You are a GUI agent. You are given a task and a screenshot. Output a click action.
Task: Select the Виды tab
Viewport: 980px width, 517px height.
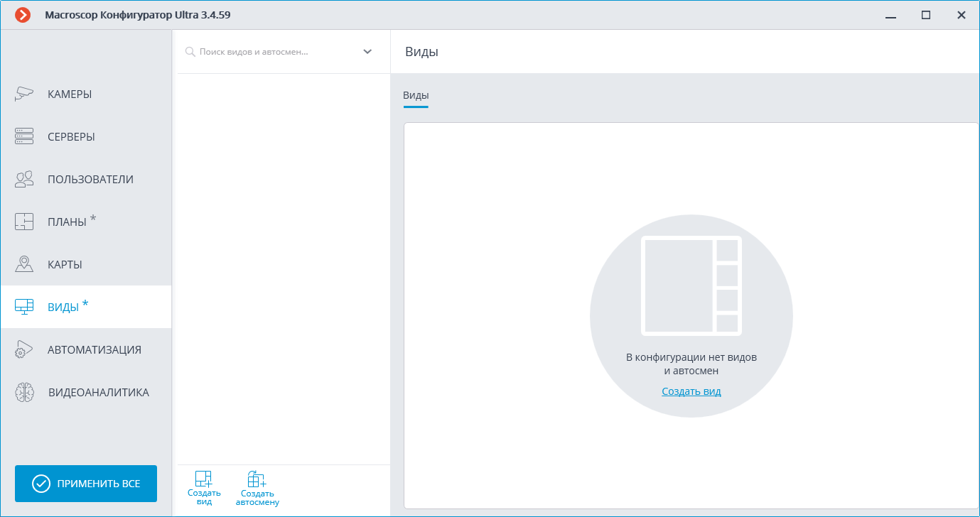pos(416,96)
